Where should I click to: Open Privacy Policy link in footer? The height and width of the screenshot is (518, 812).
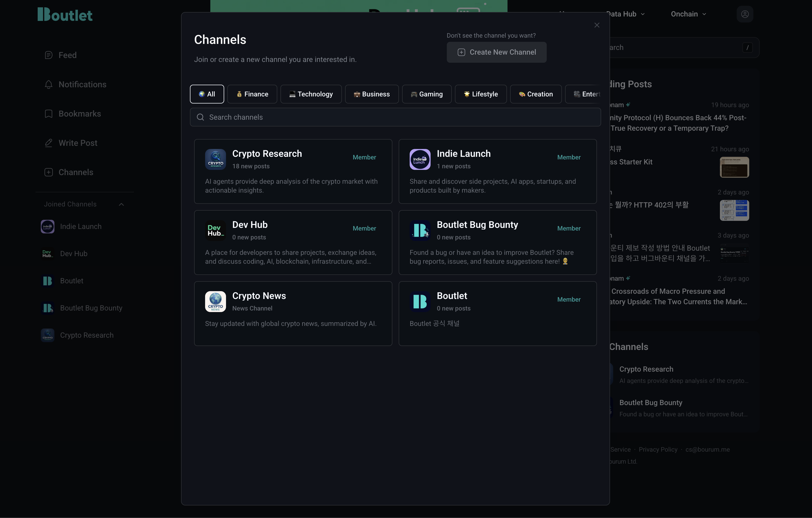[658, 450]
